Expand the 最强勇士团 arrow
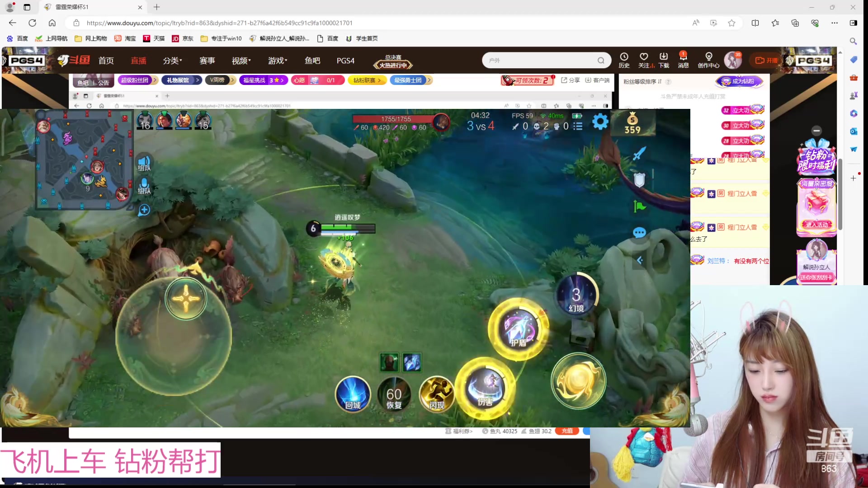This screenshot has width=868, height=488. (429, 80)
